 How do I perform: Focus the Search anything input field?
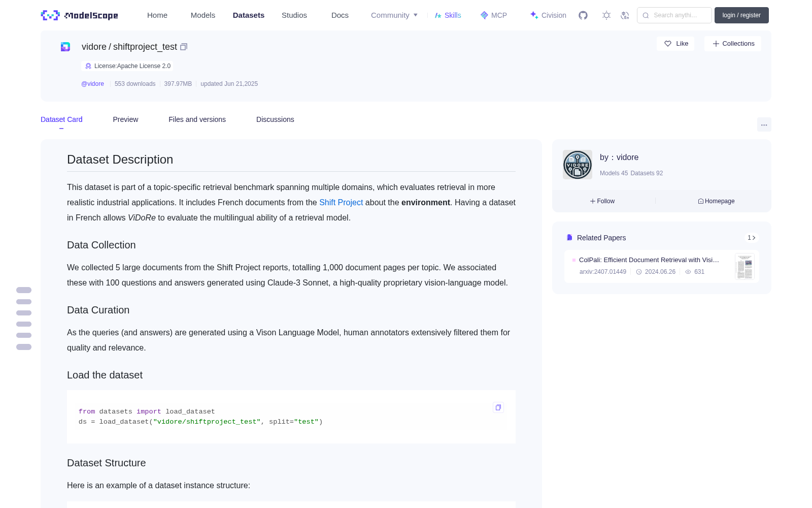click(674, 15)
